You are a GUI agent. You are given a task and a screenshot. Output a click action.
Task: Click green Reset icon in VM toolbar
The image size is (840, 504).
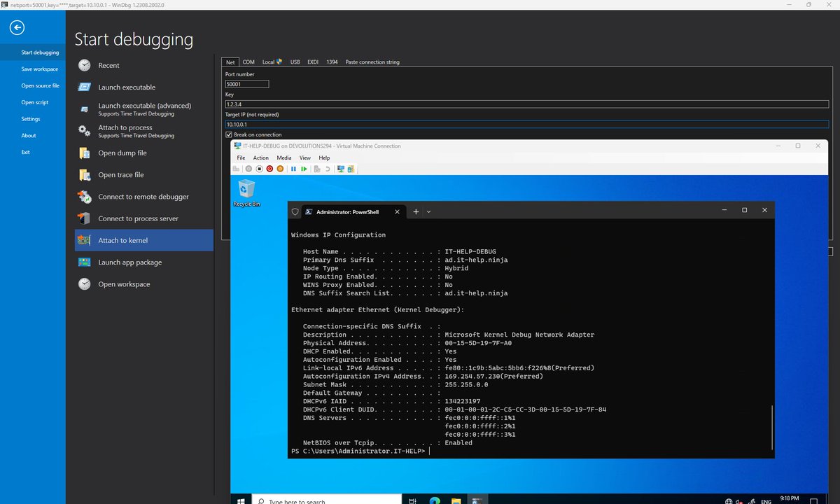pyautogui.click(x=304, y=169)
